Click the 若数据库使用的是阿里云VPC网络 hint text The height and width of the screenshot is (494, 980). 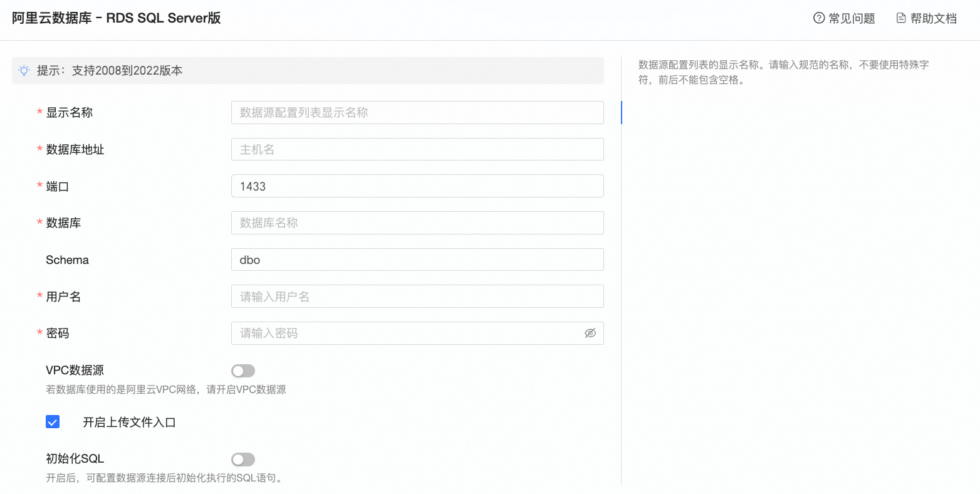tap(166, 389)
